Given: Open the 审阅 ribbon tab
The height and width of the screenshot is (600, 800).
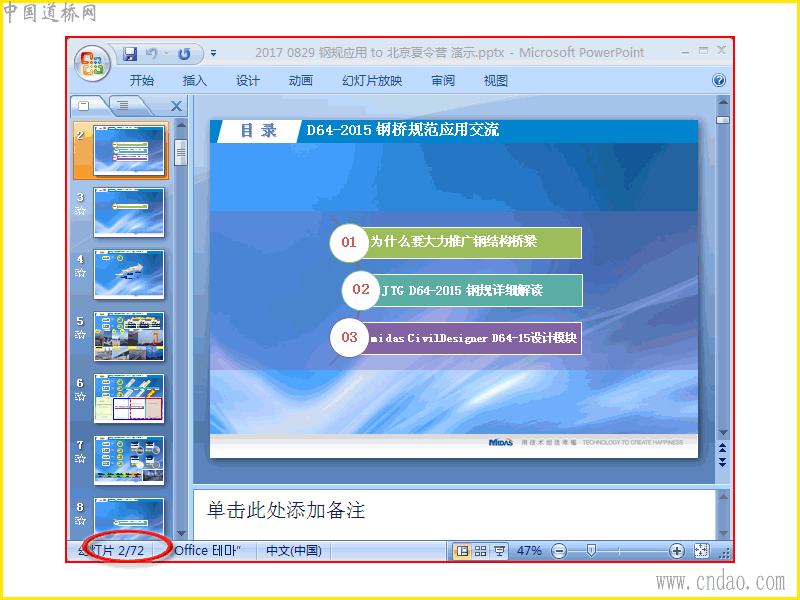Looking at the screenshot, I should (442, 81).
